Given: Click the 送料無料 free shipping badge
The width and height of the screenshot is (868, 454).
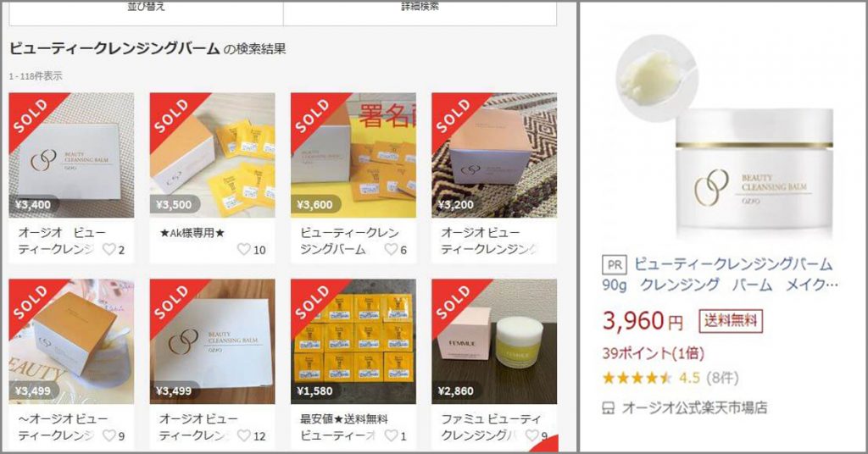Looking at the screenshot, I should [x=731, y=321].
